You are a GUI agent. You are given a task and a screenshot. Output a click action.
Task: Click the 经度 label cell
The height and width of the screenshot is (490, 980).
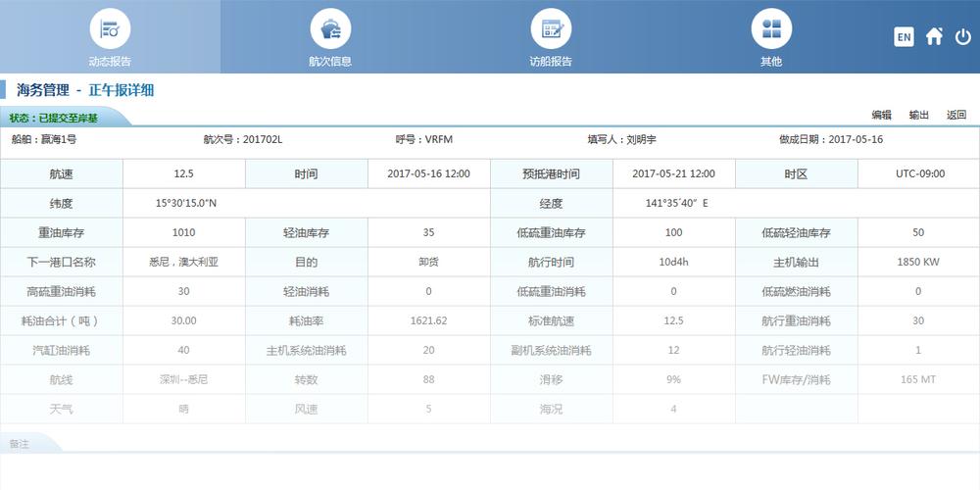click(x=551, y=203)
